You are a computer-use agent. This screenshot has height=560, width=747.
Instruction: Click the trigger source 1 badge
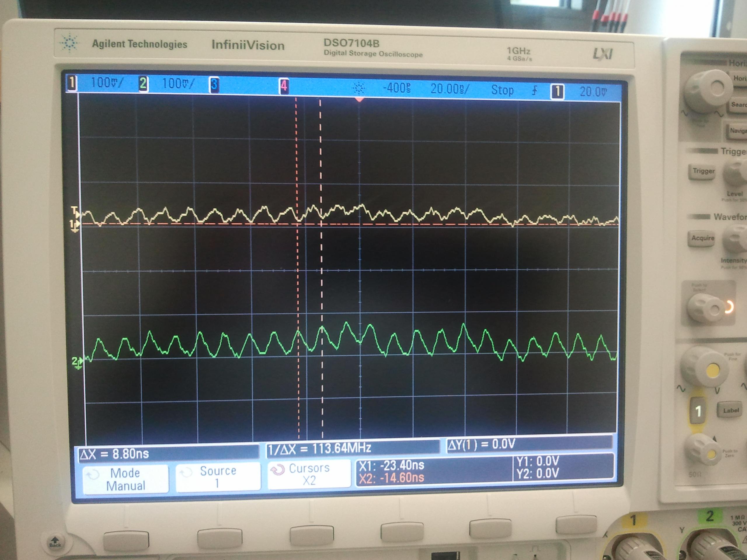(557, 91)
